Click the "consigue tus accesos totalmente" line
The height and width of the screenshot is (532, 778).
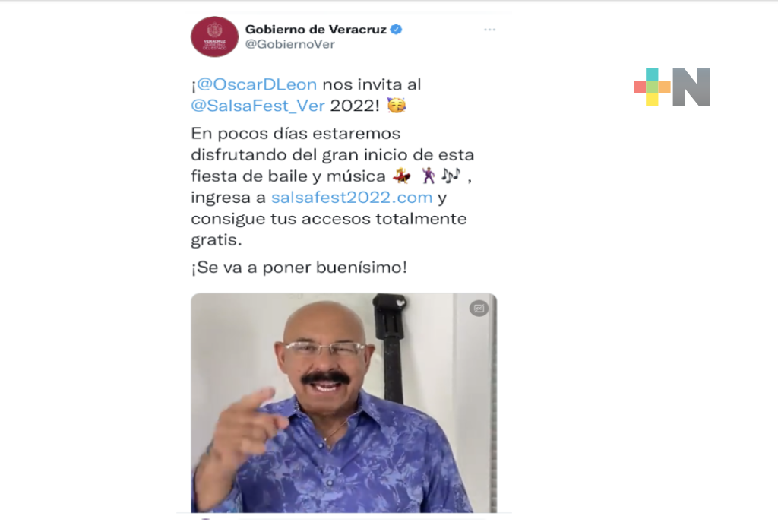328,219
